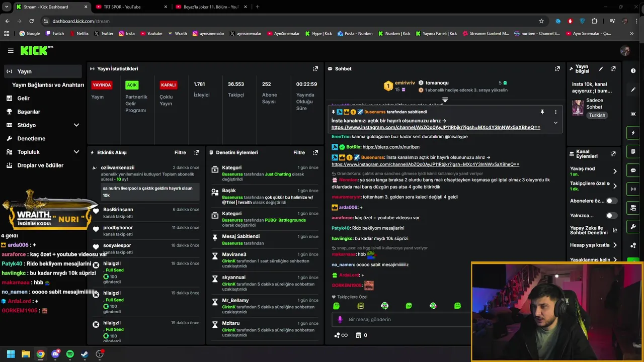644x362 pixels.
Task: Unpin the pinned chat message
Action: click(x=542, y=112)
